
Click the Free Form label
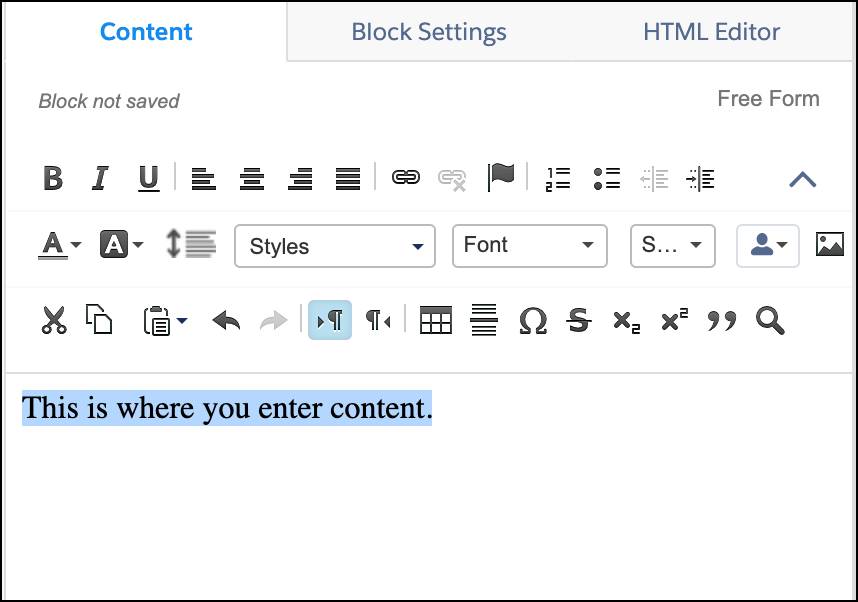pos(768,99)
